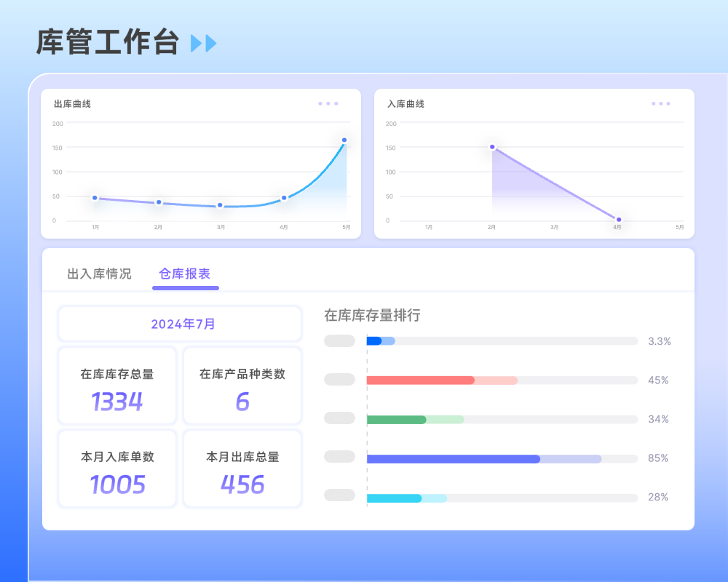
Task: Expand options from the 出库曲线 ellipsis
Action: pyautogui.click(x=328, y=103)
